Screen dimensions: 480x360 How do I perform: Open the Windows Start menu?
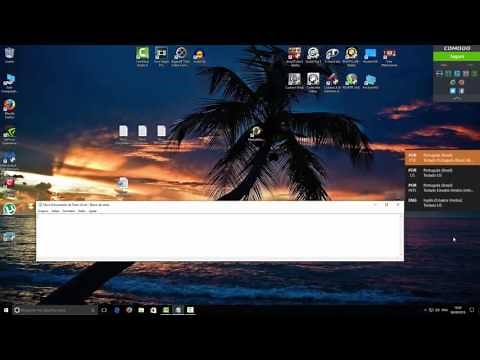pyautogui.click(x=6, y=310)
